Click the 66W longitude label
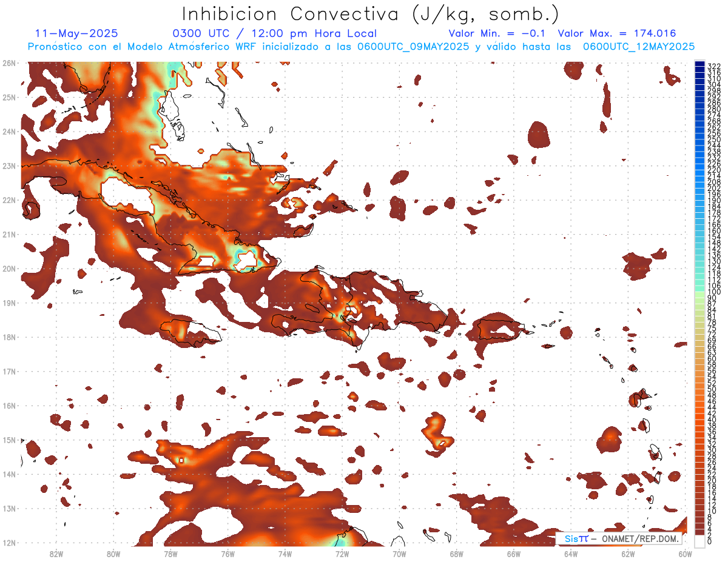This screenshot has height=562, width=728. point(514,554)
